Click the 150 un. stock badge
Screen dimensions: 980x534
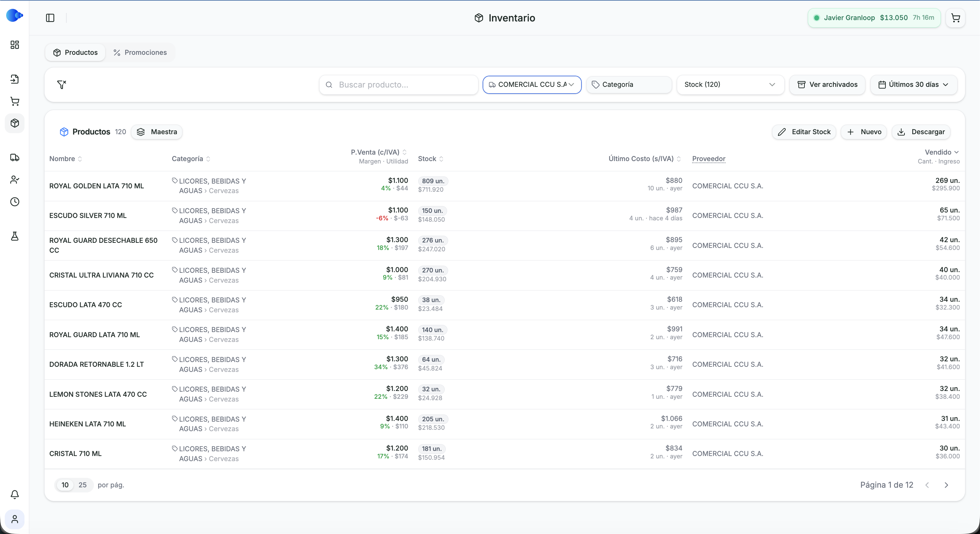coord(432,210)
